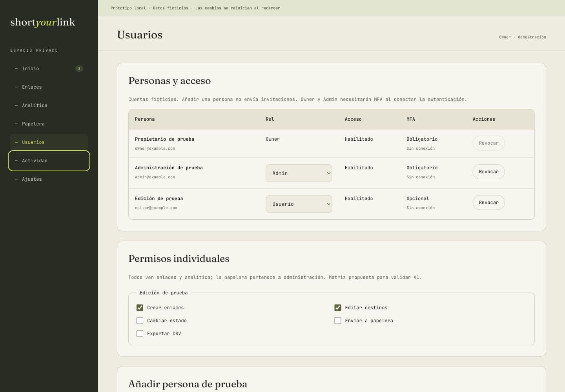Image resolution: width=565 pixels, height=392 pixels.
Task: Click the Rol column header
Action: click(270, 119)
